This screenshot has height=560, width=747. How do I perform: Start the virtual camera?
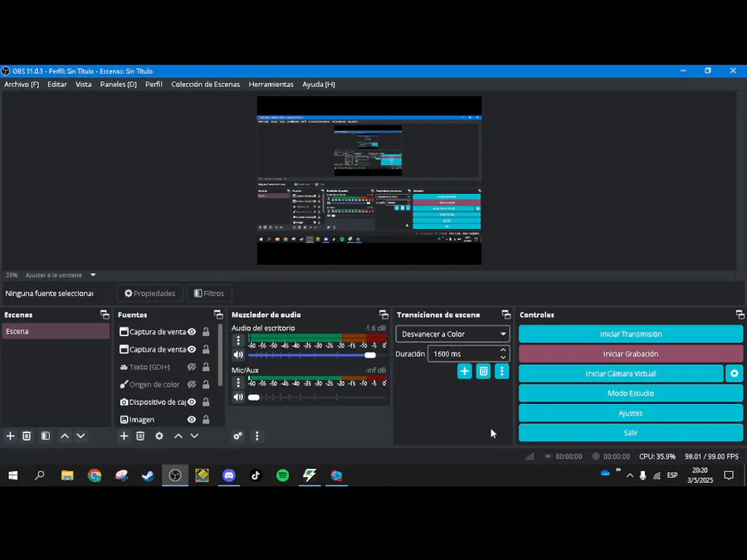[621, 374]
